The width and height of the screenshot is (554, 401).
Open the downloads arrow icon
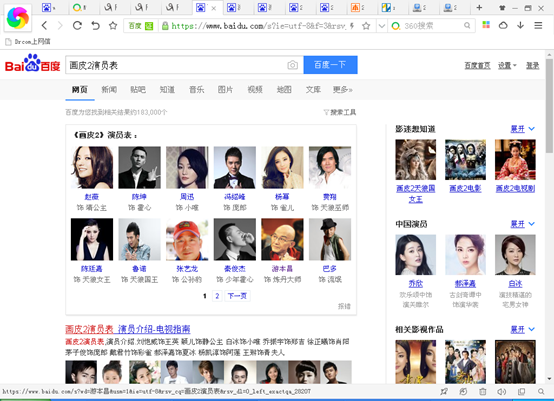click(x=520, y=25)
